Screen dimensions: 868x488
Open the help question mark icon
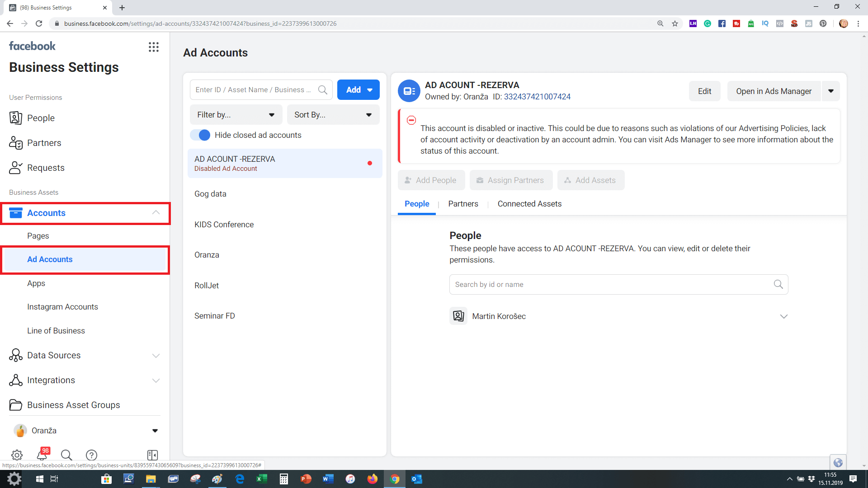click(91, 455)
